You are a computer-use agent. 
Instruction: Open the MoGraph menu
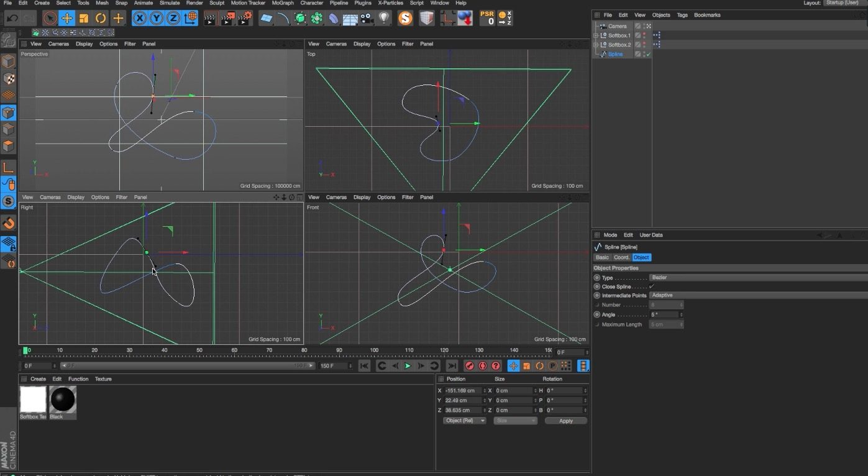(x=283, y=3)
